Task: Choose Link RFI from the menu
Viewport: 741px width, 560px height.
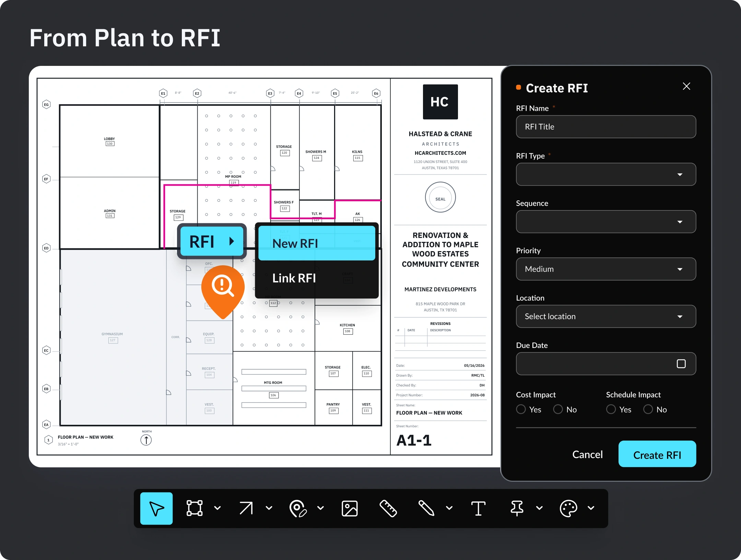Action: click(x=317, y=278)
